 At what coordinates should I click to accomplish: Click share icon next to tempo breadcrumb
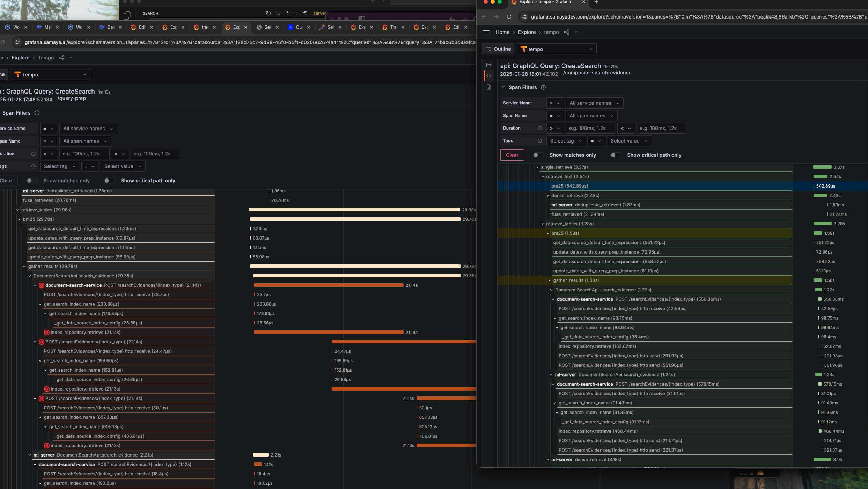pos(567,32)
